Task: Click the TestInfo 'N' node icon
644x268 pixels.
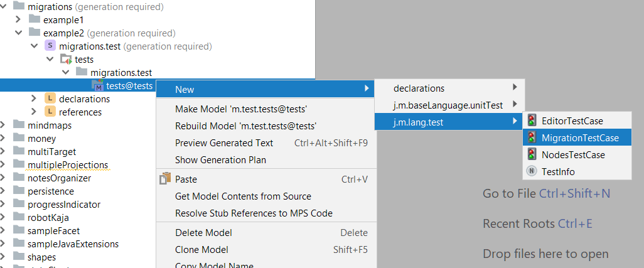Action: (x=532, y=171)
